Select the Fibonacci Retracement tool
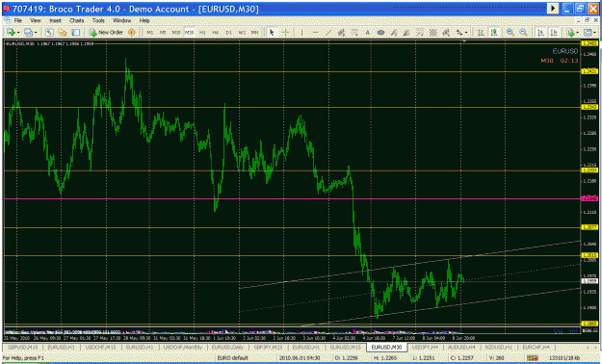The width and height of the screenshot is (602, 364). coord(354,33)
